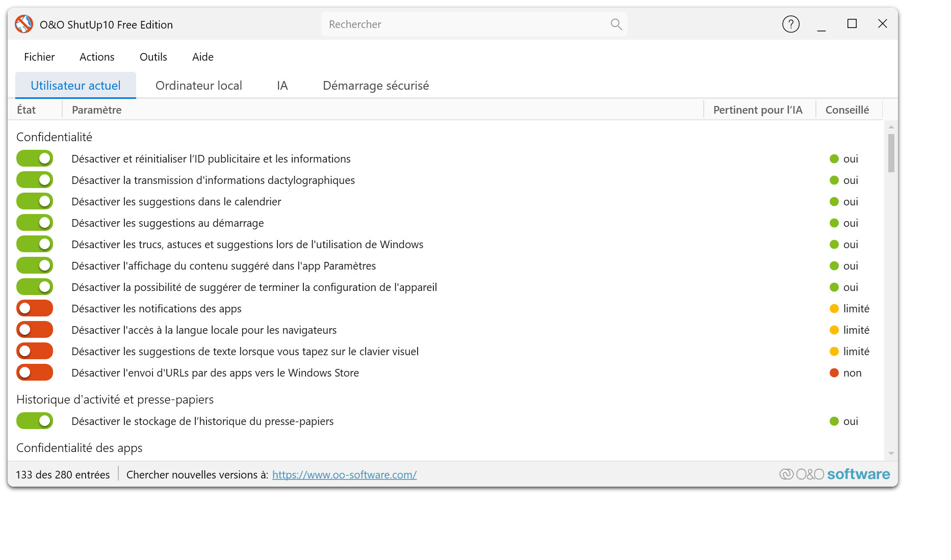The width and height of the screenshot is (951, 560).
Task: Click the scrollbar up arrow
Action: pyautogui.click(x=891, y=126)
